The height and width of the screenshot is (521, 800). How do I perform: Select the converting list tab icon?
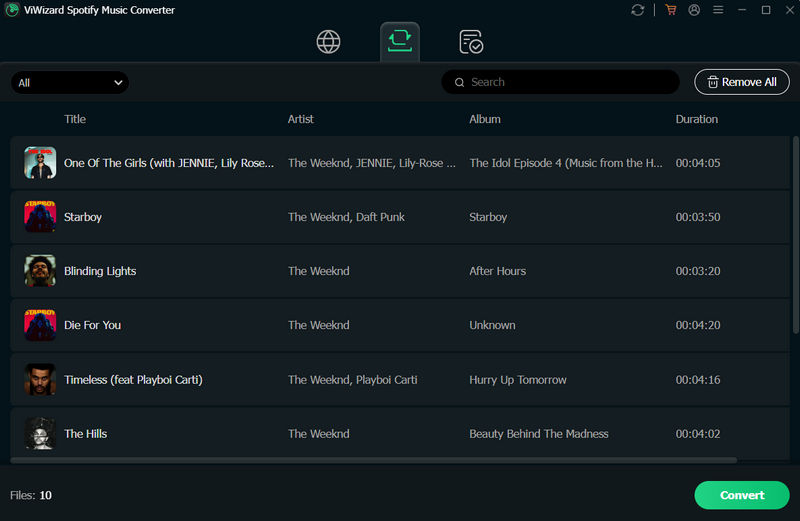400,41
